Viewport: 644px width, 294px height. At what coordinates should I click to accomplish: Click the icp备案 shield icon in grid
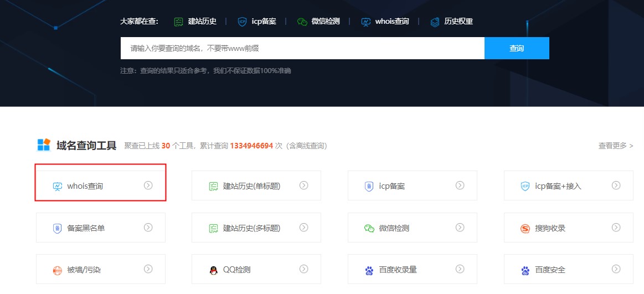click(x=369, y=186)
